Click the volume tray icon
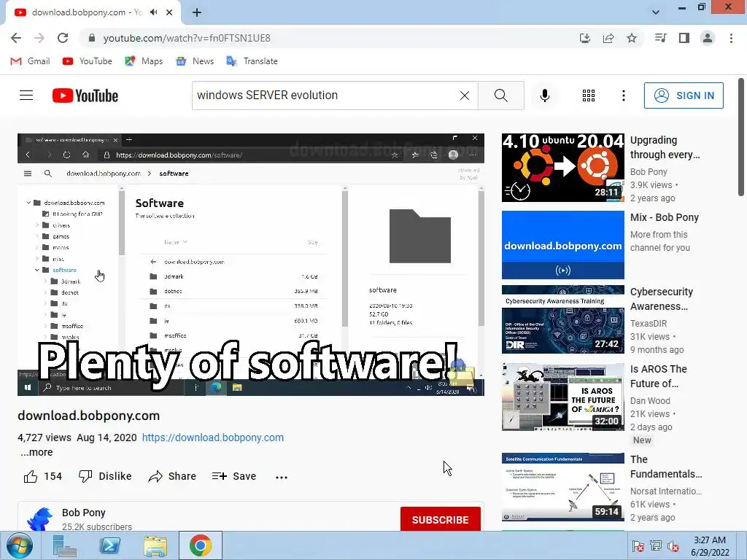 point(673,546)
